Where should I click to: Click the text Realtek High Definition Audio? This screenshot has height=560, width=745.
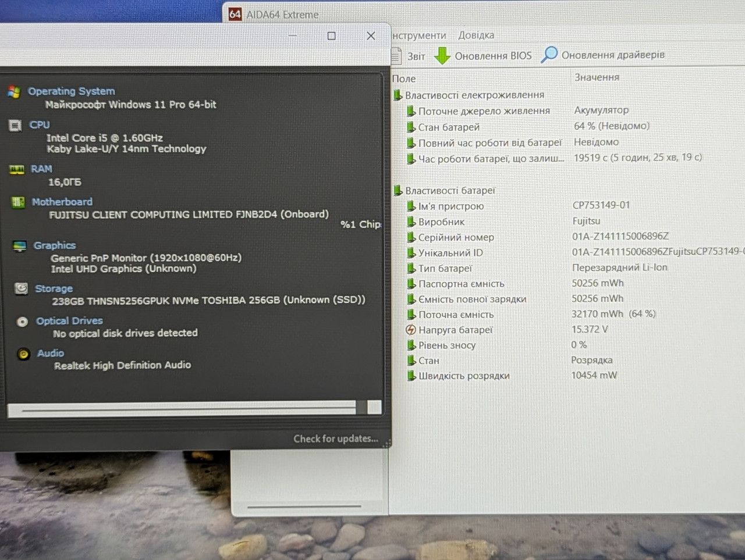pos(122,365)
